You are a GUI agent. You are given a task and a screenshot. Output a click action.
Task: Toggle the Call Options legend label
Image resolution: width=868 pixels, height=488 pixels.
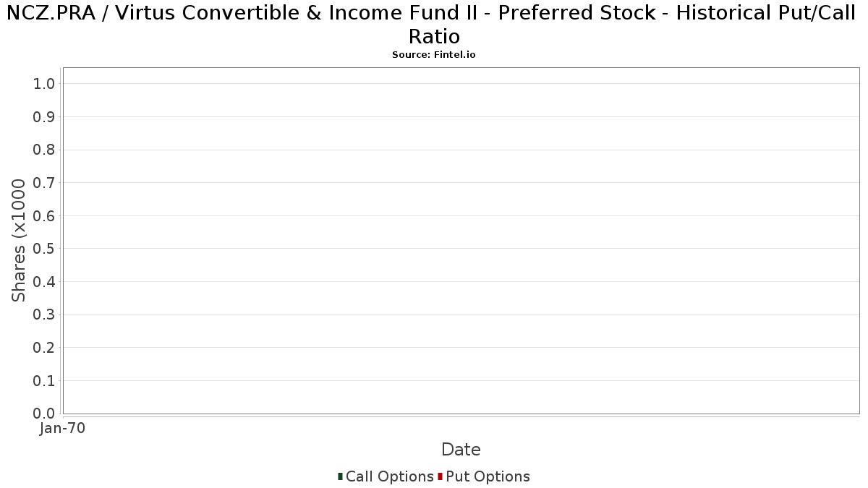tap(390, 476)
